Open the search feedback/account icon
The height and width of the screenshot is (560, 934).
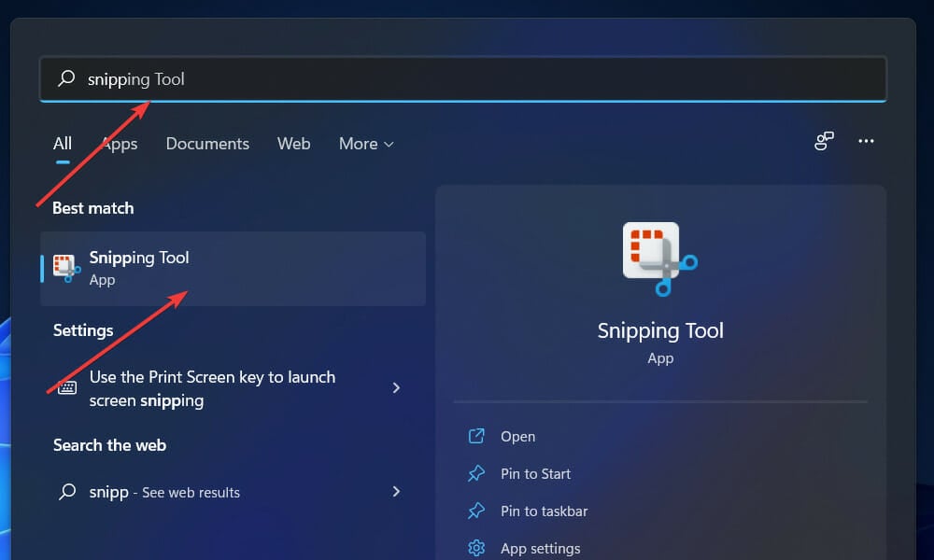pyautogui.click(x=825, y=141)
